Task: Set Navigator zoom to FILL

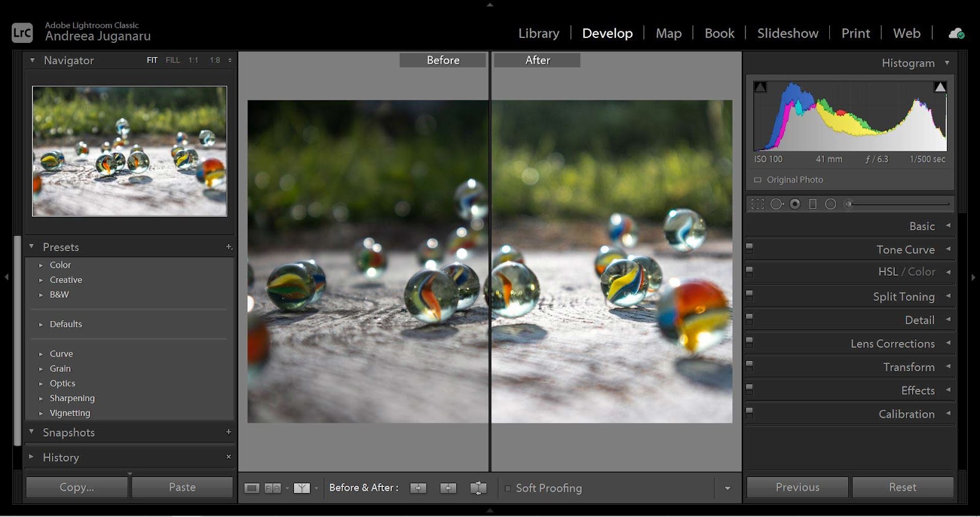Action: (173, 60)
